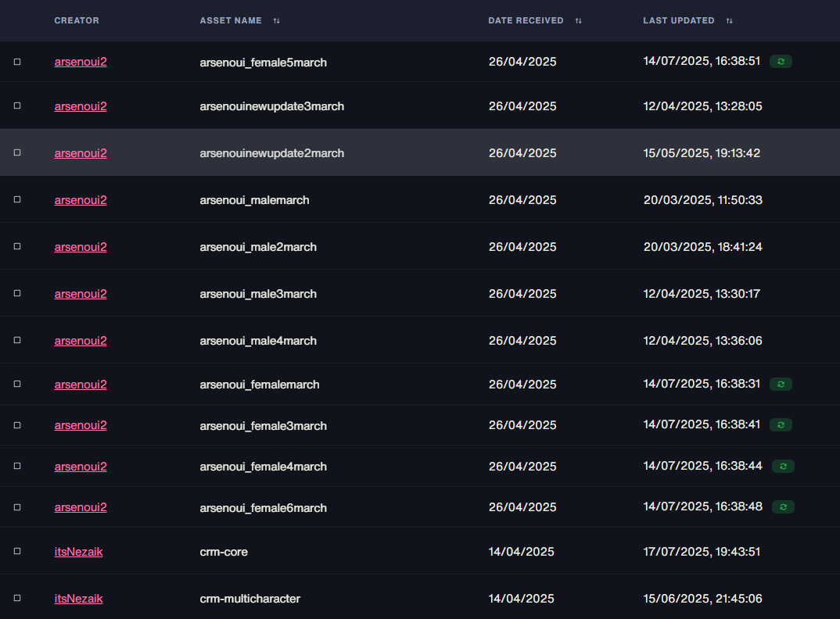Click asset name crm-core
840x619 pixels.
click(x=224, y=552)
